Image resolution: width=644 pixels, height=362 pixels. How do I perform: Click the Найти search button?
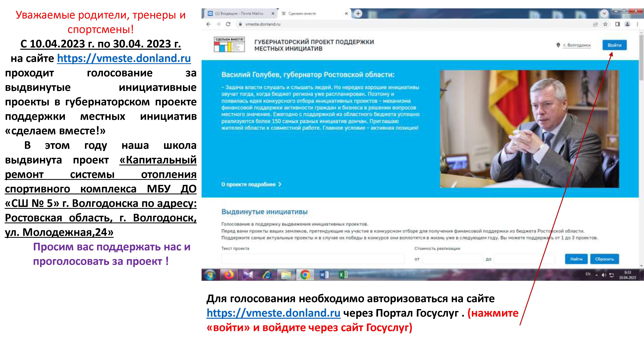click(x=577, y=259)
